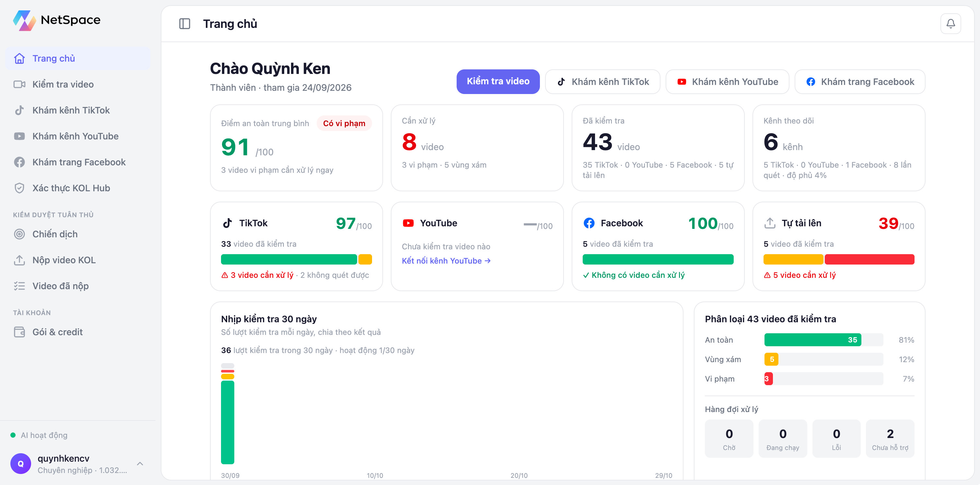Click the TikTok logo in the TikTok score card
The image size is (980, 485).
point(227,223)
